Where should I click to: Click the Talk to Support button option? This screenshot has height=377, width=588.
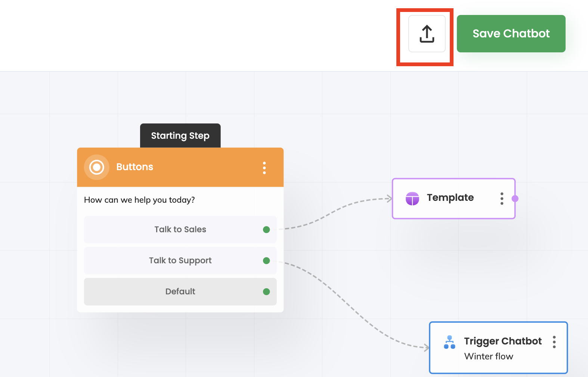[180, 260]
